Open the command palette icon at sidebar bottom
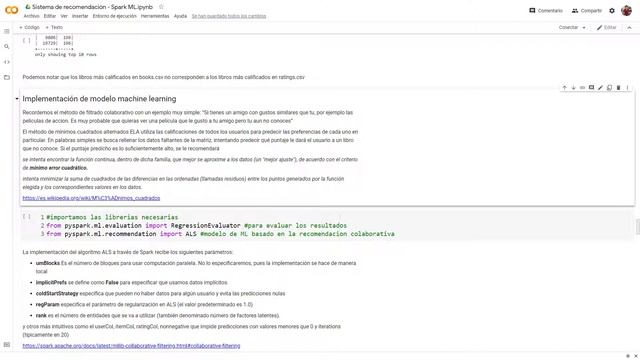The image size is (640, 360). pos(7,345)
